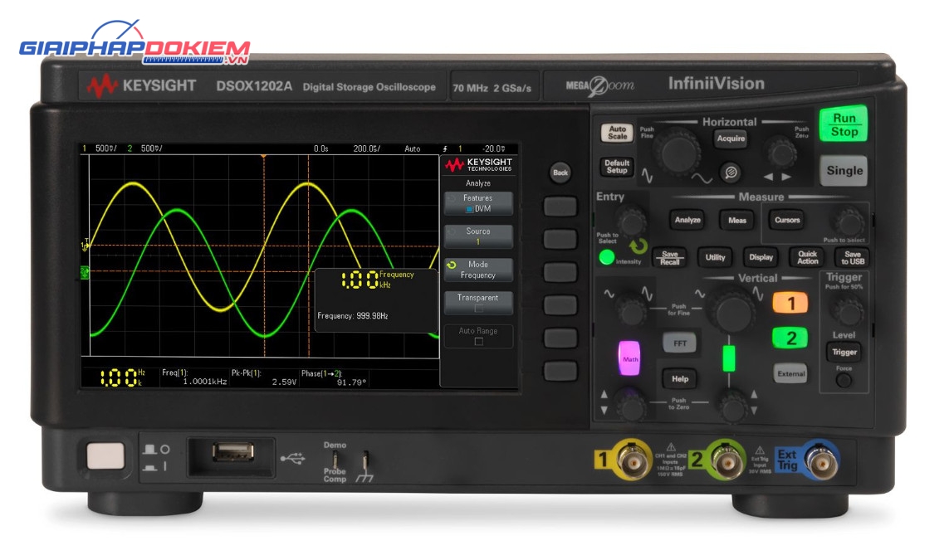This screenshot has width=949, height=560.
Task: Click the Cursors key
Action: tap(787, 220)
